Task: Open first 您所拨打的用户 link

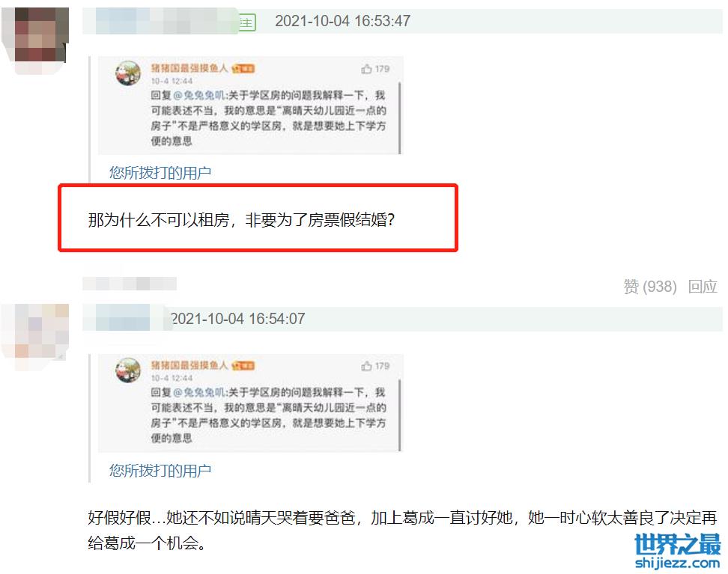Action: pyautogui.click(x=160, y=173)
